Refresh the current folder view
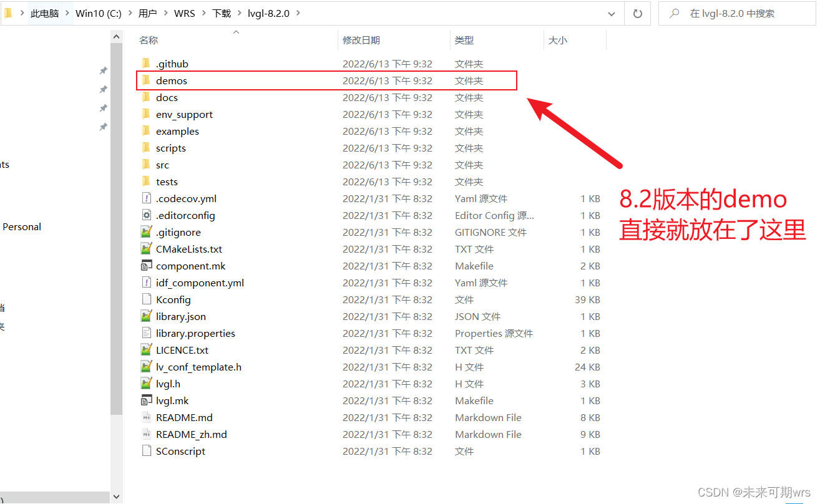The image size is (820, 504). pyautogui.click(x=637, y=13)
